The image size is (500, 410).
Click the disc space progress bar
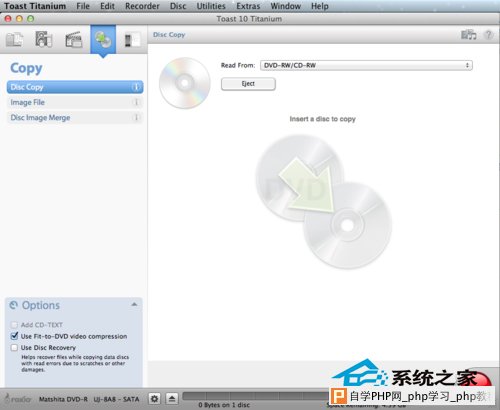pyautogui.click(x=257, y=396)
